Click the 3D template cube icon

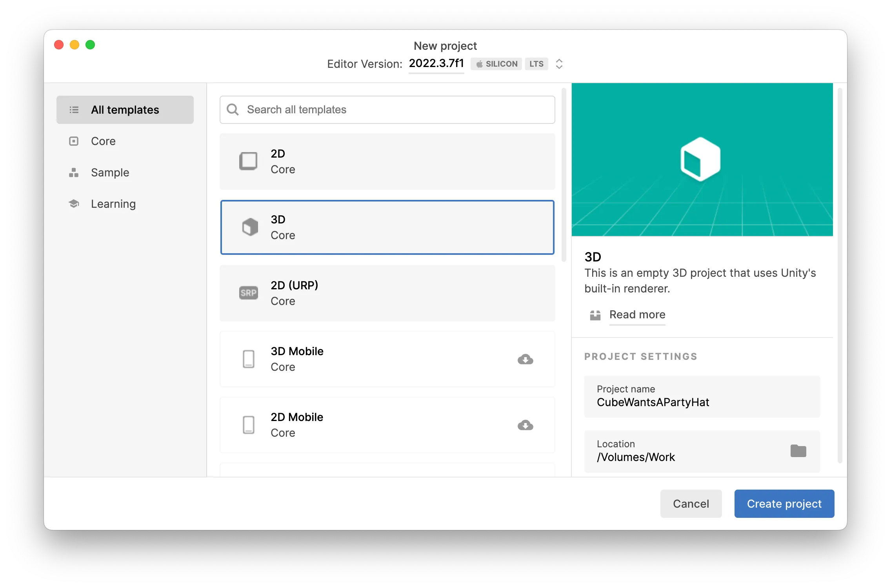point(250,227)
